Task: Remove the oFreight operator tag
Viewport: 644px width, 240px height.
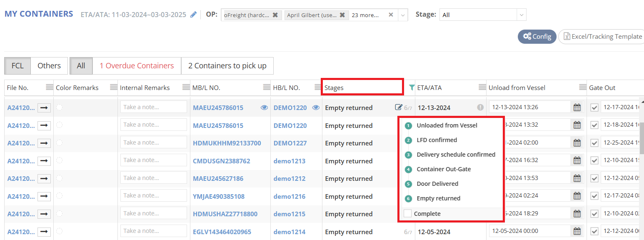Action: pyautogui.click(x=275, y=15)
